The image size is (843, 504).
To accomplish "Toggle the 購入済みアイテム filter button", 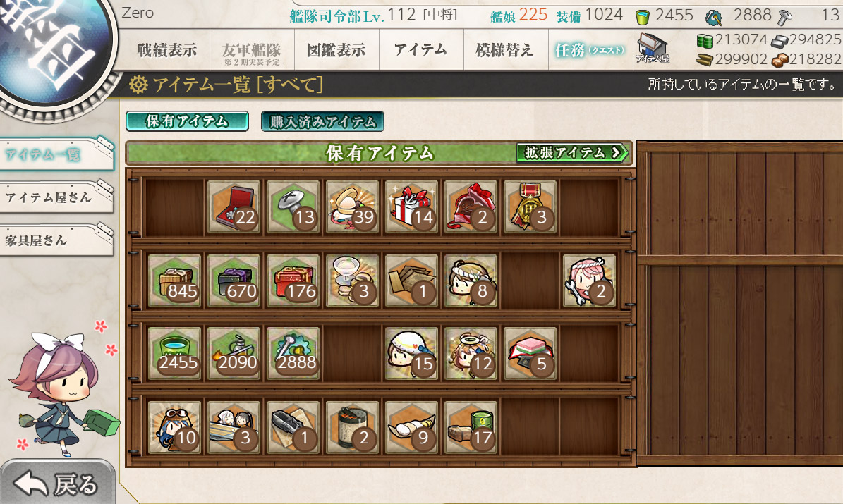I will (322, 121).
